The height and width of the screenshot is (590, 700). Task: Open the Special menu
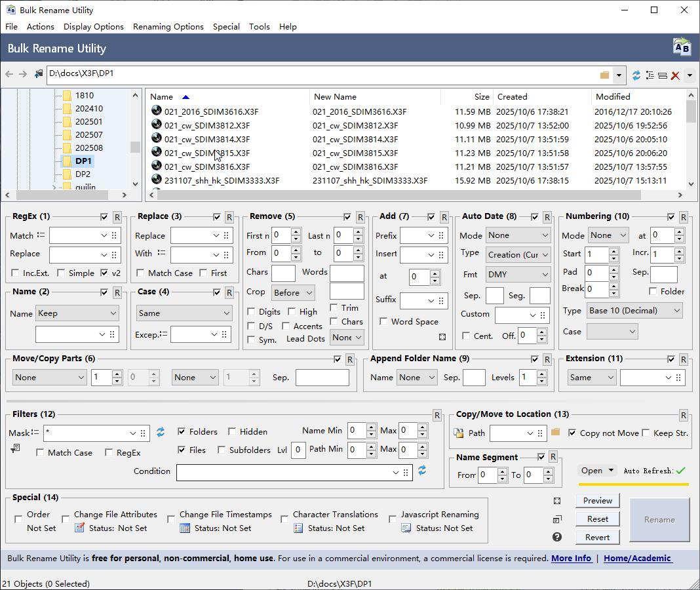tap(226, 27)
